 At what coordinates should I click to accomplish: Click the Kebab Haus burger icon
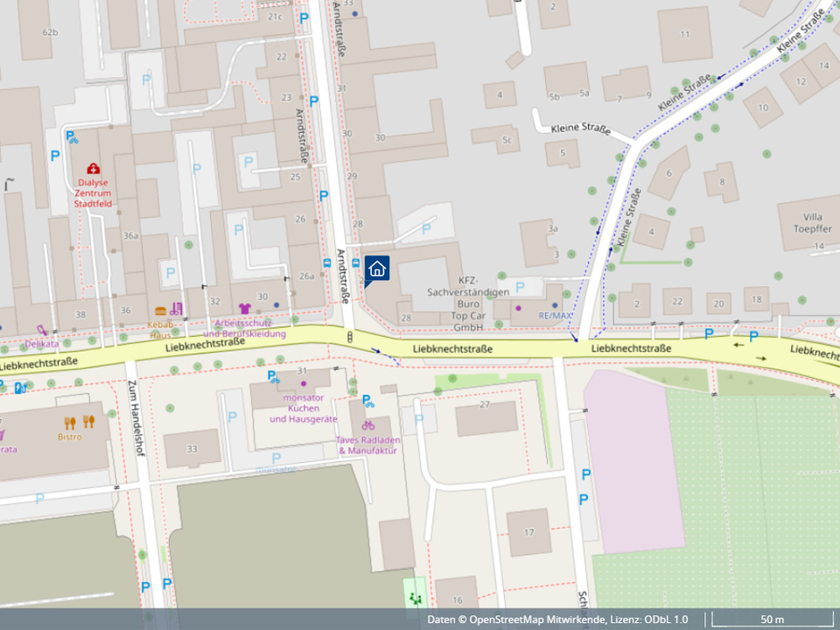coord(160,311)
